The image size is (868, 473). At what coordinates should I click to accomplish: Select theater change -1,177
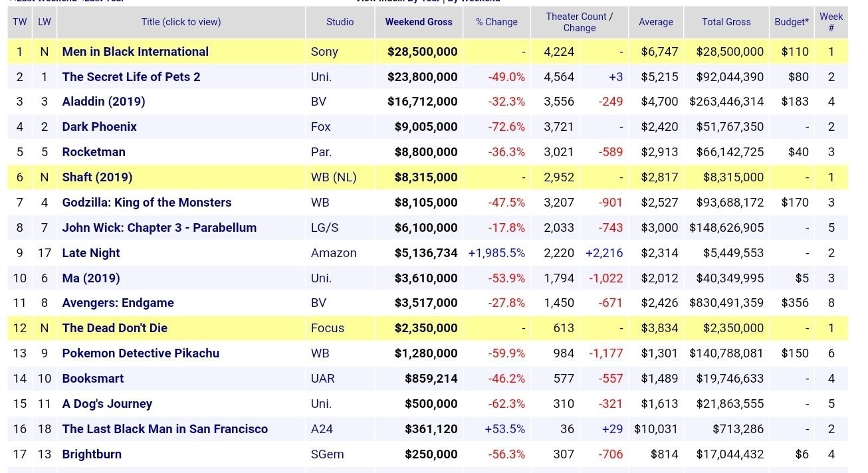pos(606,353)
